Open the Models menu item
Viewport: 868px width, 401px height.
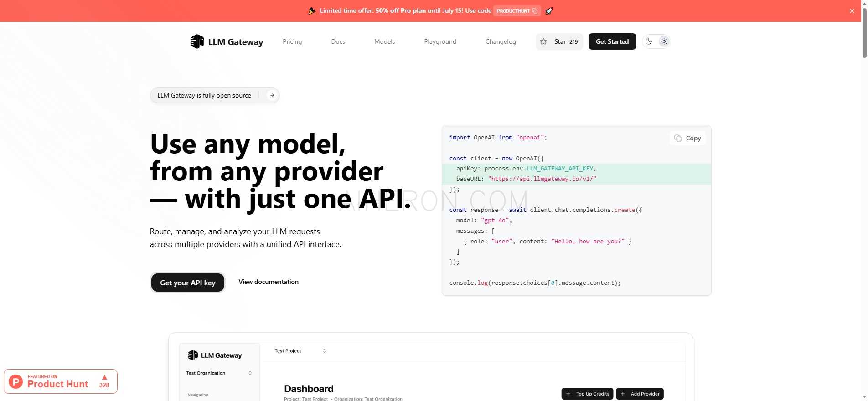pyautogui.click(x=384, y=41)
